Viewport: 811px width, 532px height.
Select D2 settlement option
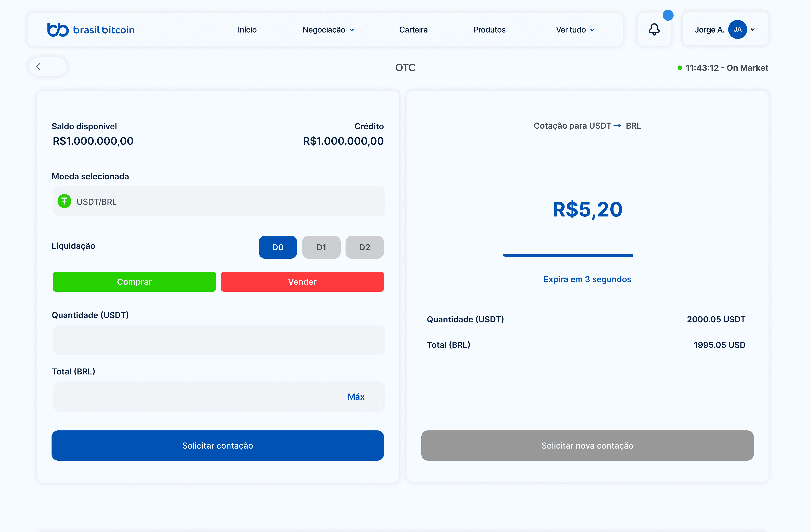[x=364, y=247]
